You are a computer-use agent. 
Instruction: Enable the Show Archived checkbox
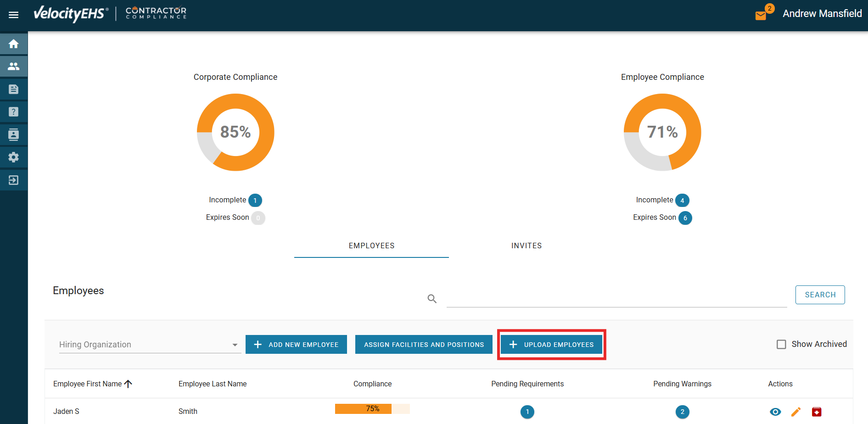click(x=781, y=344)
